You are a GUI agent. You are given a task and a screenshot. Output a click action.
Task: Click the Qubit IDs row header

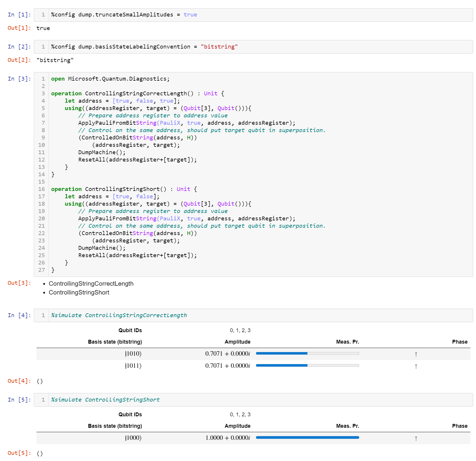click(130, 330)
